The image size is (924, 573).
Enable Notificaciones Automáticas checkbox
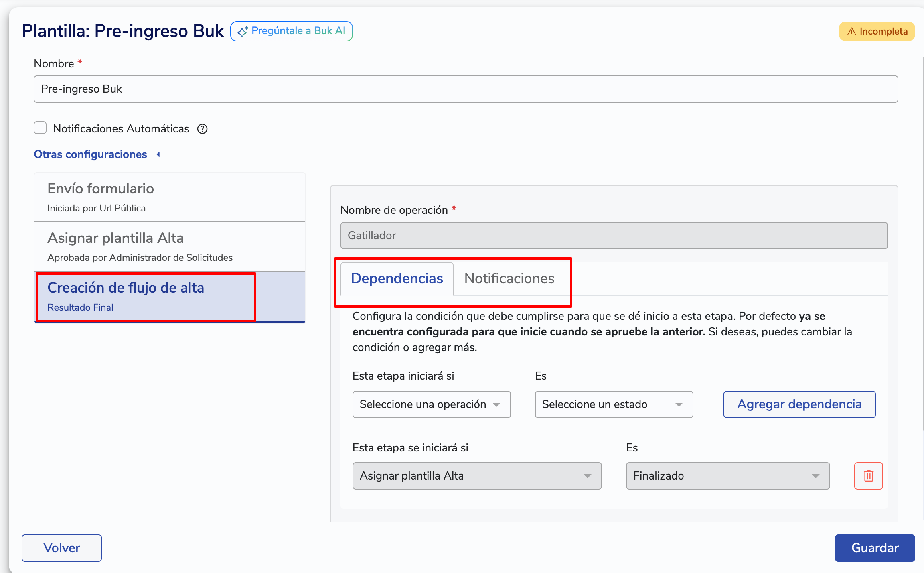[x=40, y=128]
